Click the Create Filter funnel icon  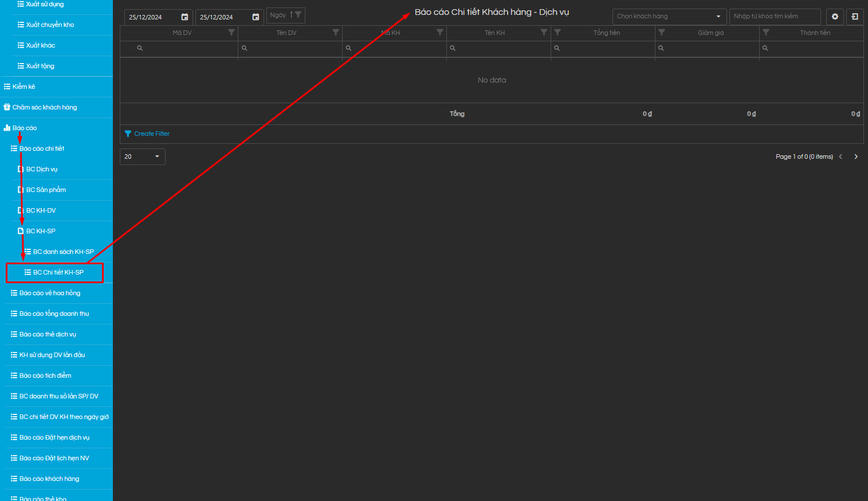[128, 134]
